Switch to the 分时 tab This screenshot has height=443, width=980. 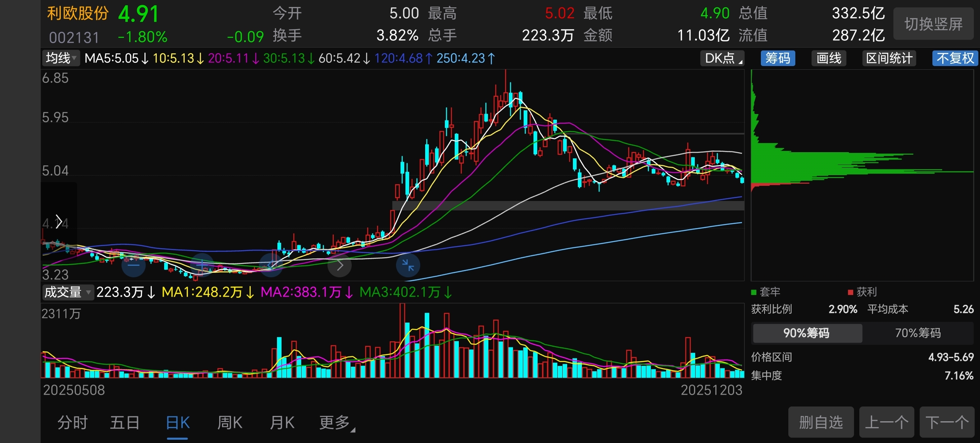click(x=73, y=422)
